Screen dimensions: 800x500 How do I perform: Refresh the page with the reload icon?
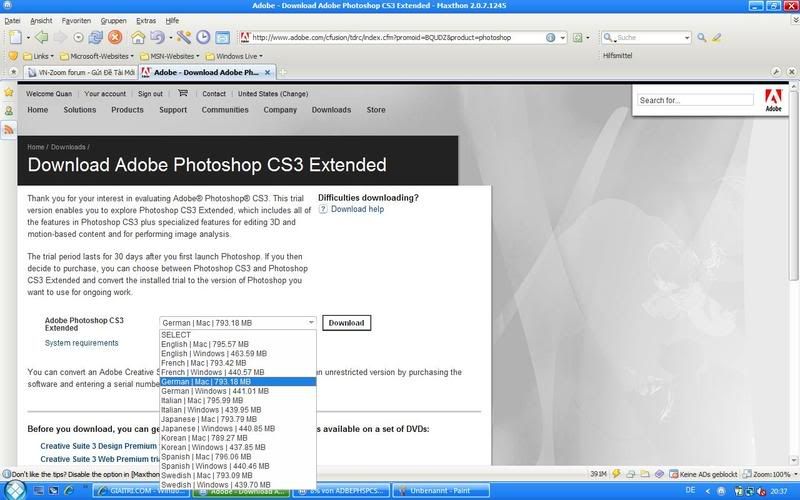pos(96,37)
